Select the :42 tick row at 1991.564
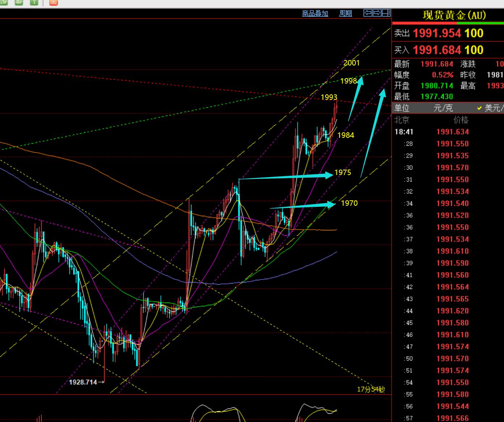 (448, 287)
